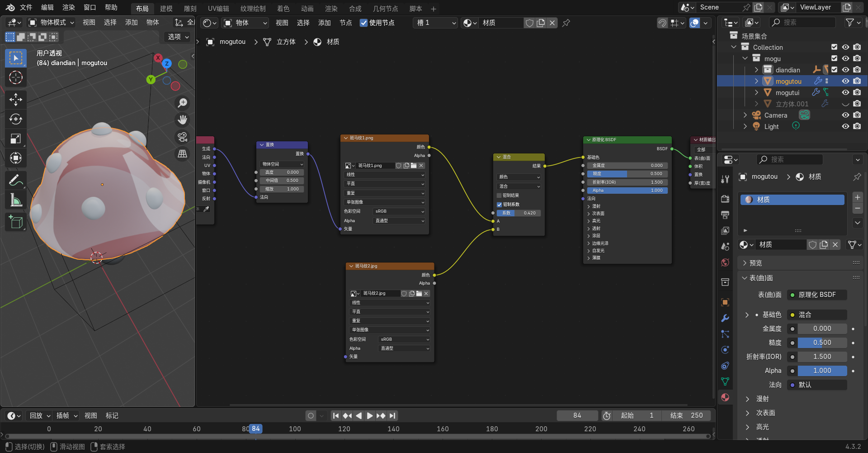868x453 pixels.
Task: Open the 物体模式 mode dropdown
Action: coord(52,22)
